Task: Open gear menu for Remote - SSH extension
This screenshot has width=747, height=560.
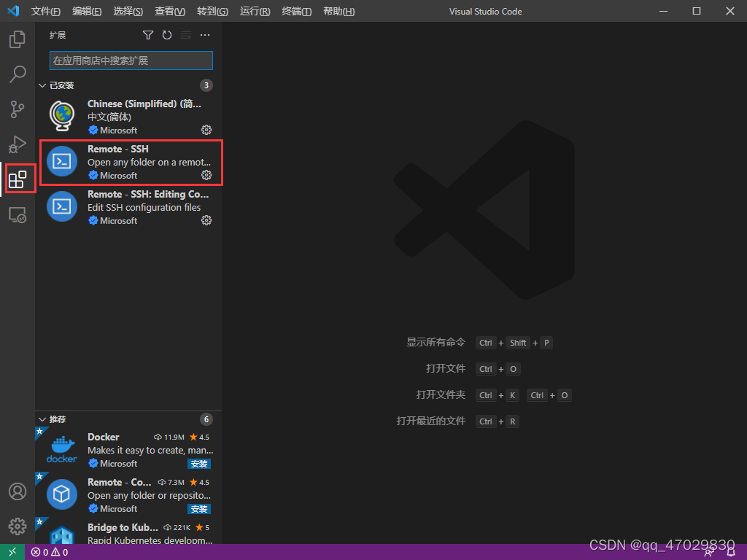Action: 206,175
